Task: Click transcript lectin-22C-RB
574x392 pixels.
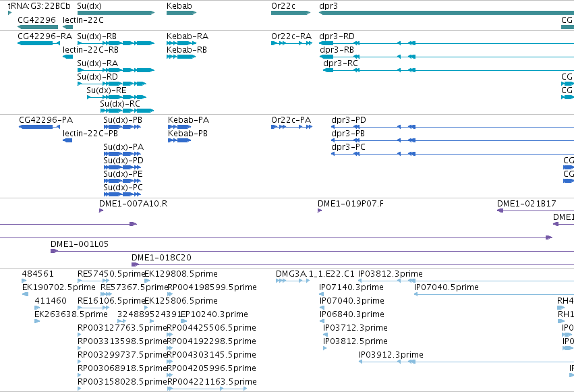Action: 67,57
